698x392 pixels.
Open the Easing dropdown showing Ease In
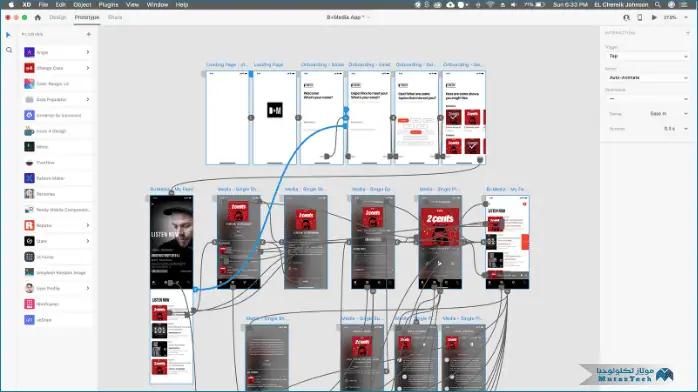tap(668, 114)
